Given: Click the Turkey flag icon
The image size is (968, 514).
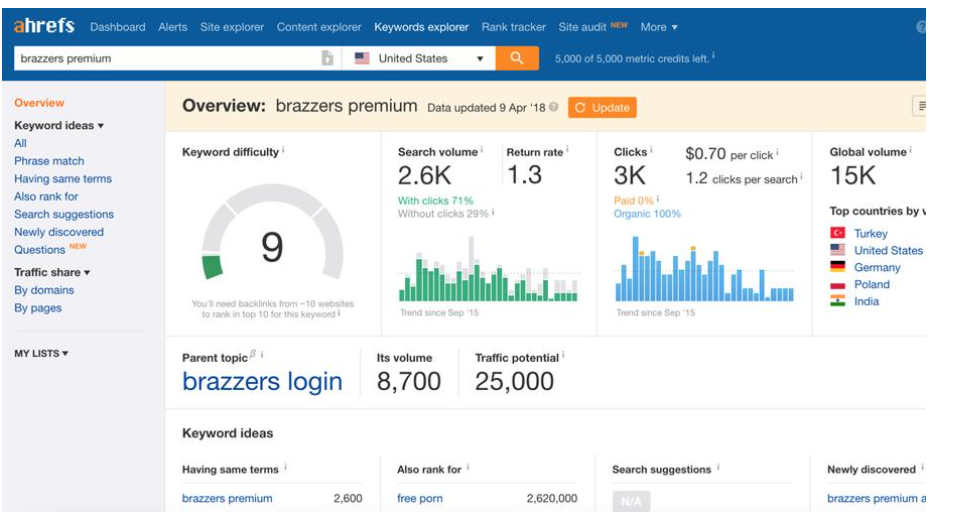Looking at the screenshot, I should pos(838,233).
